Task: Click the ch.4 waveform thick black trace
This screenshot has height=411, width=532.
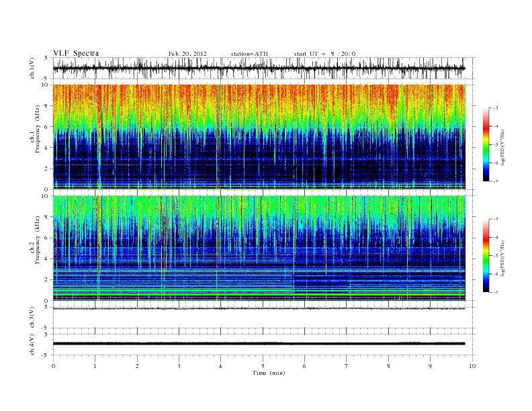Action: click(259, 344)
